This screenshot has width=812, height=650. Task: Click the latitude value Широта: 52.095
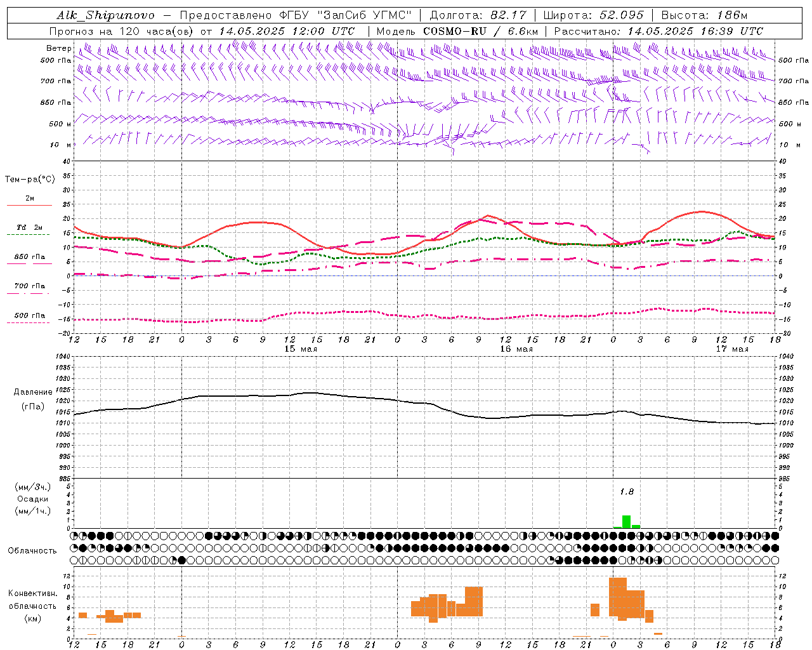[594, 15]
